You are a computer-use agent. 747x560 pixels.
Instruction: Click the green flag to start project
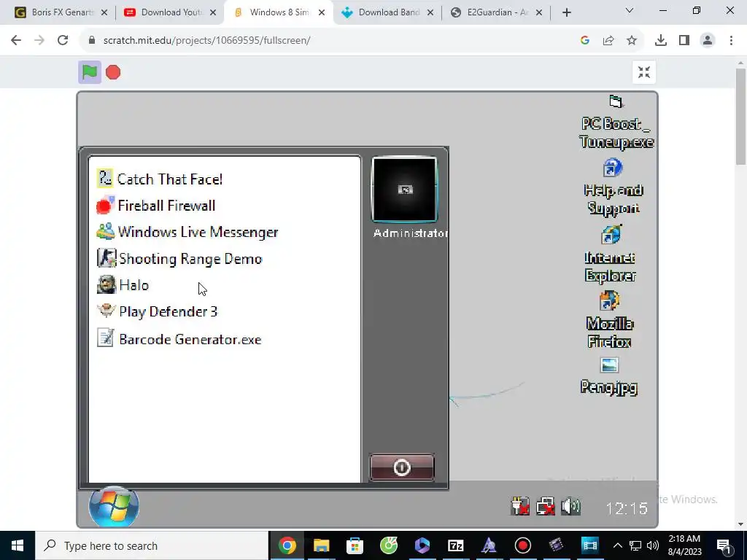[90, 72]
